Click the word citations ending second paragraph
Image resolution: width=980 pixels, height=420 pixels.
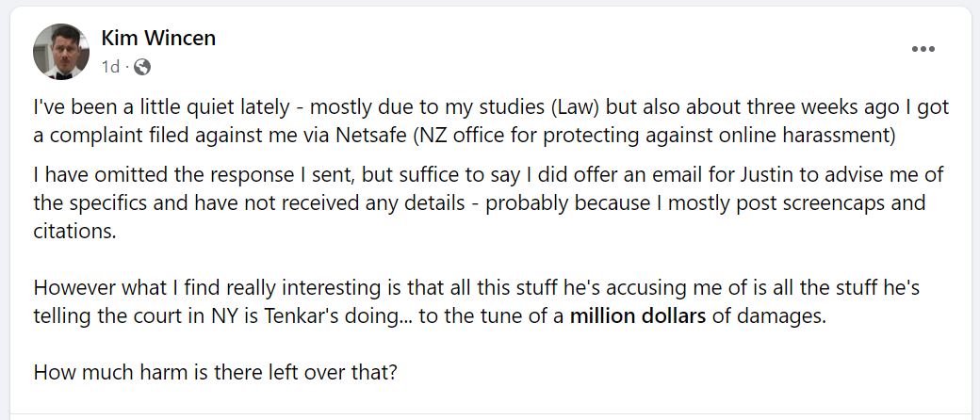[x=75, y=232]
